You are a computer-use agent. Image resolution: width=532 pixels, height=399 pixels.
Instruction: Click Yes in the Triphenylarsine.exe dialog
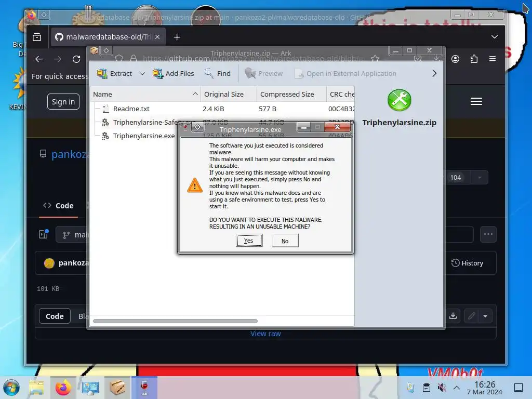[x=249, y=241]
